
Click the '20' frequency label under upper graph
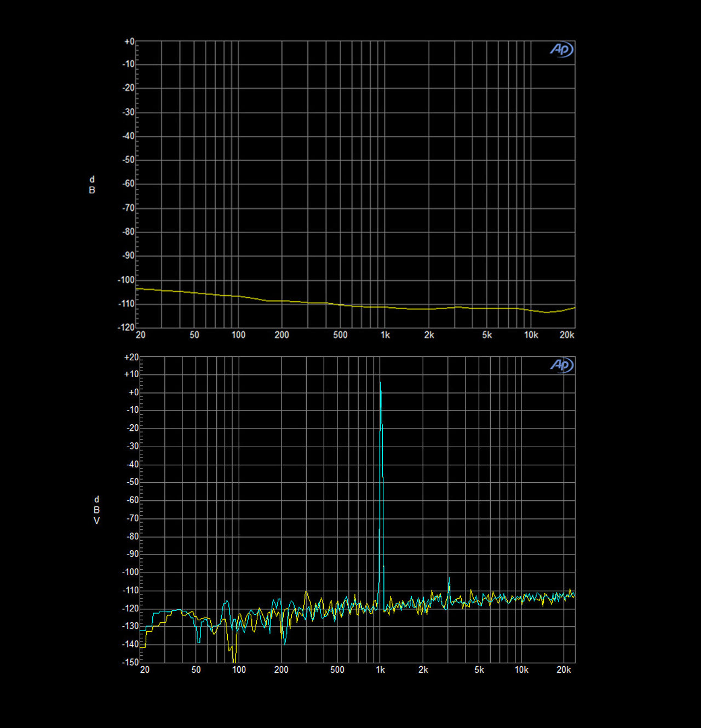[x=141, y=334]
